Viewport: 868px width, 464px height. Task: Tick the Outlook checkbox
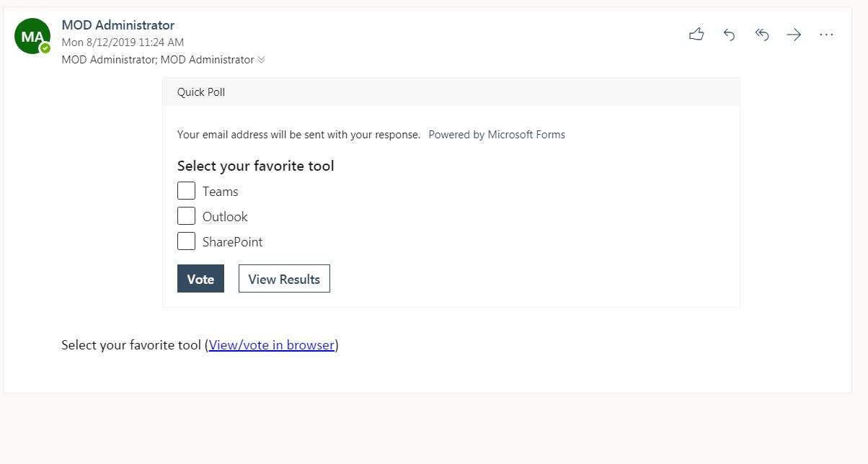tap(186, 216)
